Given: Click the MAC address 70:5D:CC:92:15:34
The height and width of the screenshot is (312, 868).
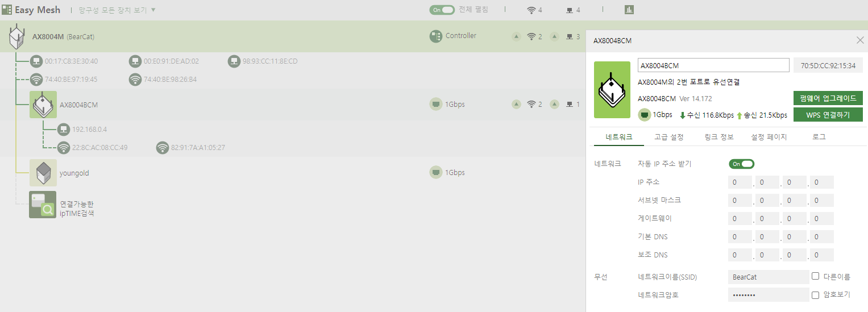Looking at the screenshot, I should pos(828,65).
